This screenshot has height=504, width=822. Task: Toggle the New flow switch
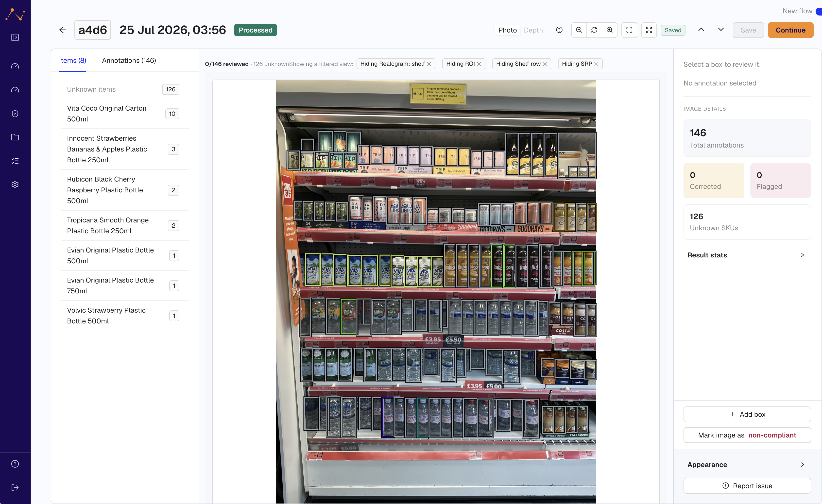pos(818,11)
